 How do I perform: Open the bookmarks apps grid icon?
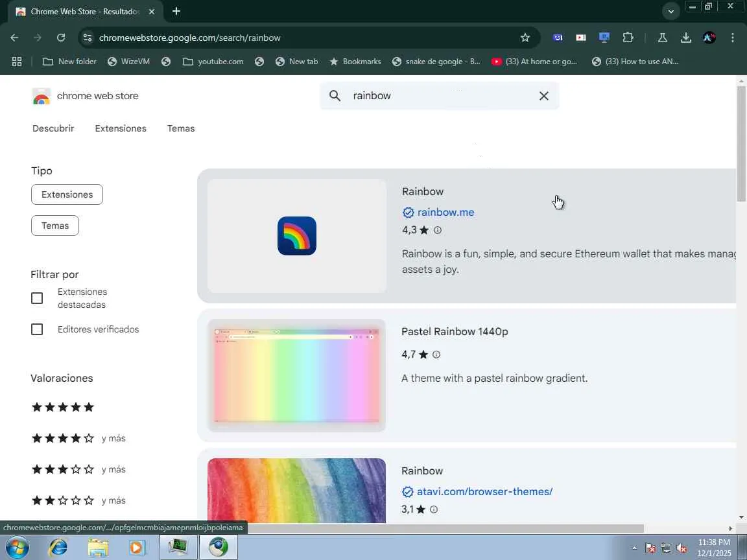17,62
